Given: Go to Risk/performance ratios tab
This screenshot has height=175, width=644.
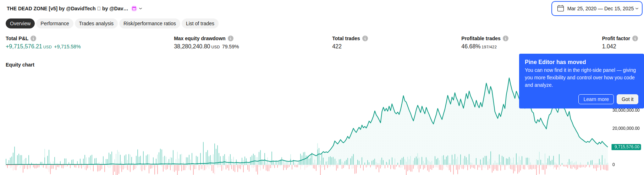Looking at the screenshot, I should [x=150, y=23].
